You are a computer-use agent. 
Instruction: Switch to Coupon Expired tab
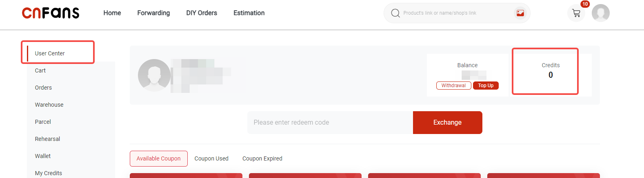point(262,158)
